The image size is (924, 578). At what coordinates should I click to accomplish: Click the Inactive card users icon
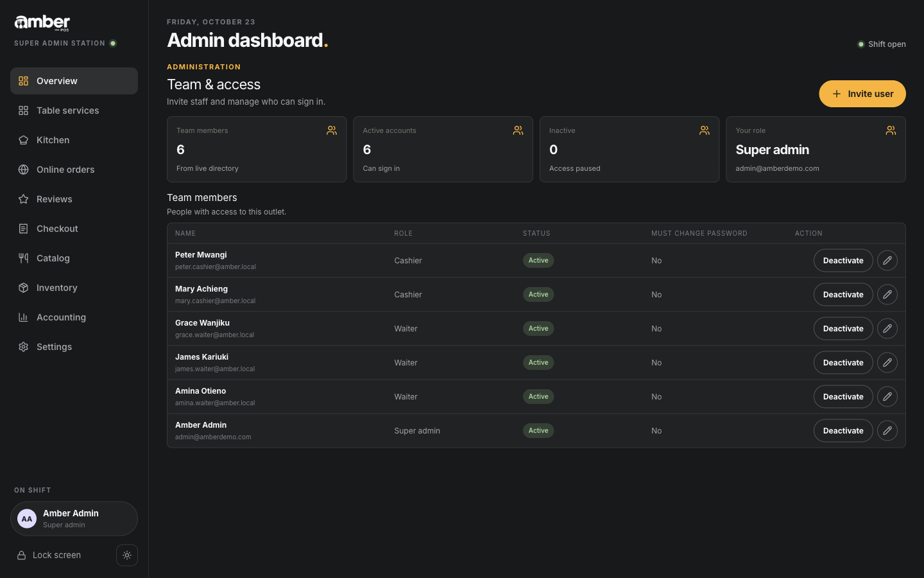pyautogui.click(x=705, y=130)
